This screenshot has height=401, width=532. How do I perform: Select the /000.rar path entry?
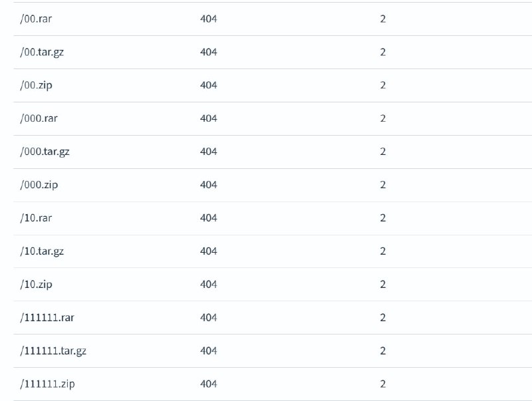[x=39, y=118]
